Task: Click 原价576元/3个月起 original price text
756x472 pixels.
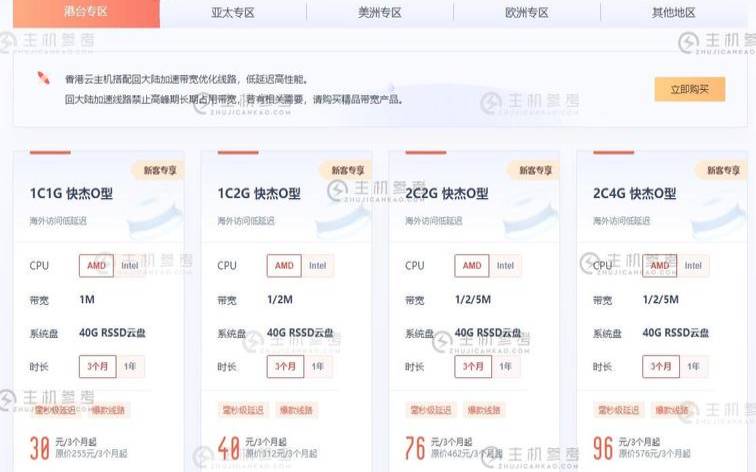Action: click(x=655, y=454)
